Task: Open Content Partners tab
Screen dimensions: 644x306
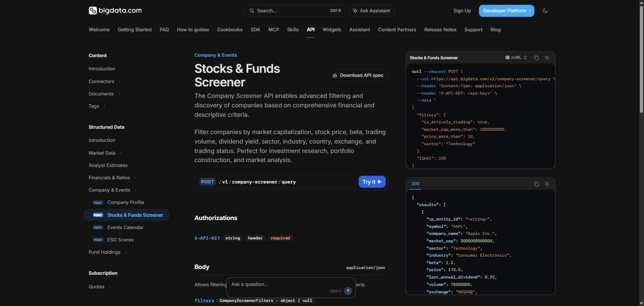Action: point(397,30)
